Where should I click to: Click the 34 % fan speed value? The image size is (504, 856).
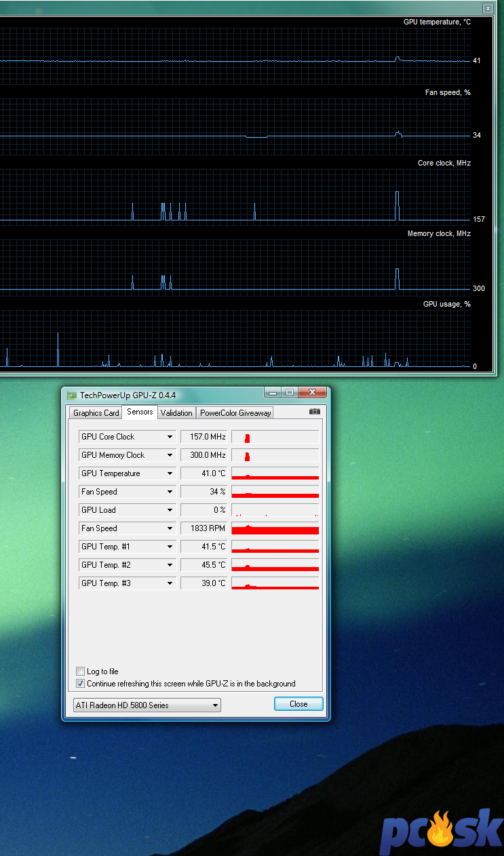point(204,492)
